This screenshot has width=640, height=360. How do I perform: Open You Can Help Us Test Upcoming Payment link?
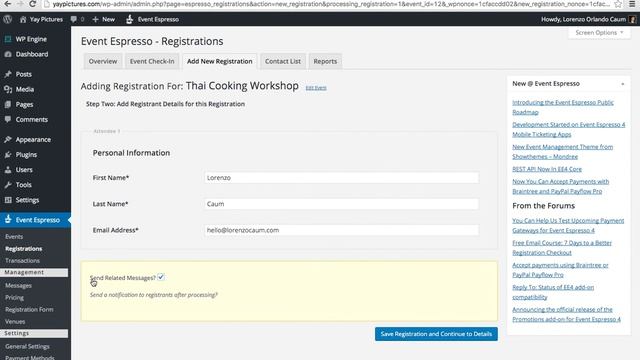tap(568, 225)
